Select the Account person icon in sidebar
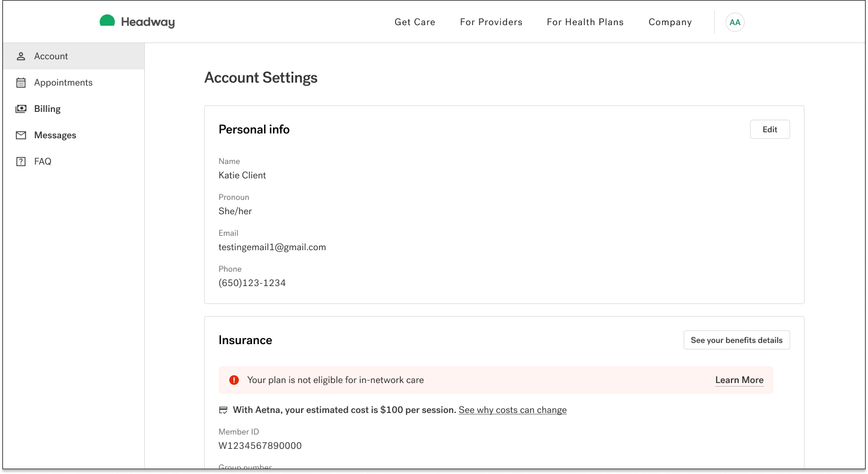 pos(22,56)
